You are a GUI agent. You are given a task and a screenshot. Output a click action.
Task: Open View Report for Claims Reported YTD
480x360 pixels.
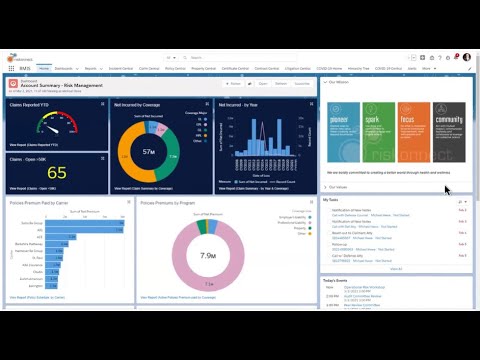[x=34, y=145]
